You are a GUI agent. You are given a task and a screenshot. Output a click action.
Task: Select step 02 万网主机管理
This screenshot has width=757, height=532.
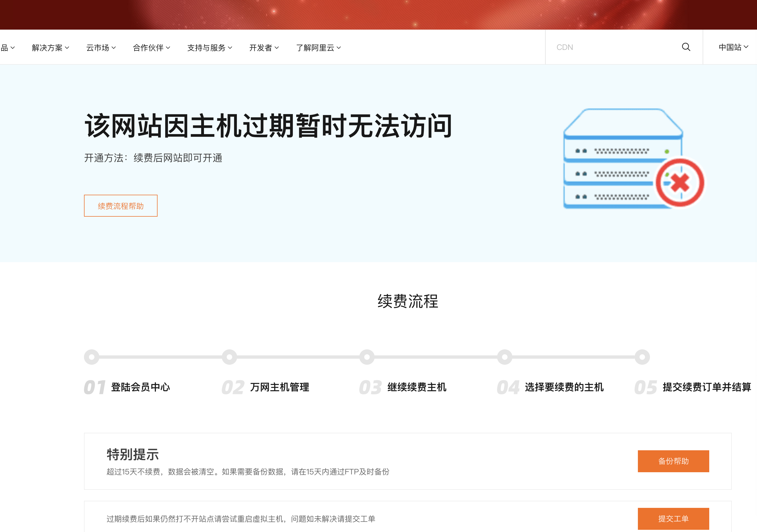coord(265,387)
